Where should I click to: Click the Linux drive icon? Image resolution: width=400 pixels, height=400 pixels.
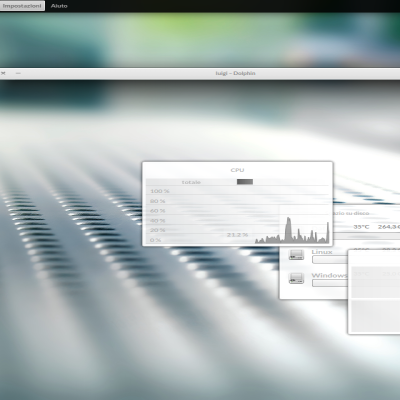pyautogui.click(x=296, y=255)
